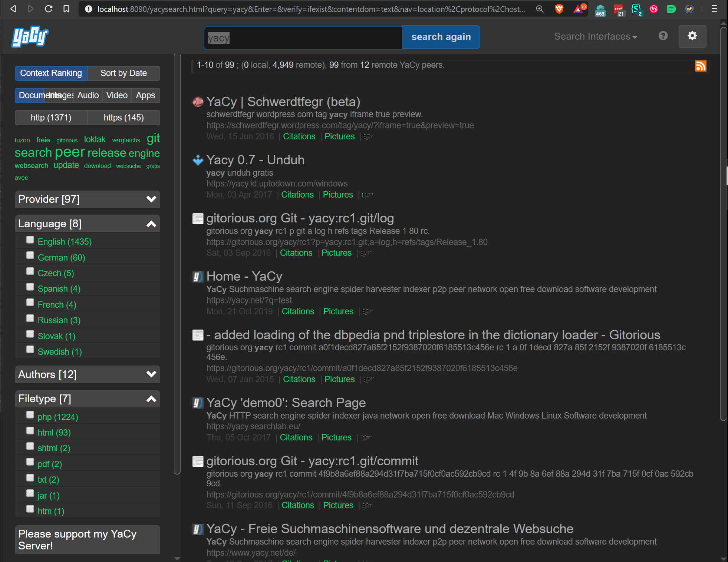Click the sidebar scroll-down arrow
This screenshot has height=562, width=728.
[177, 558]
